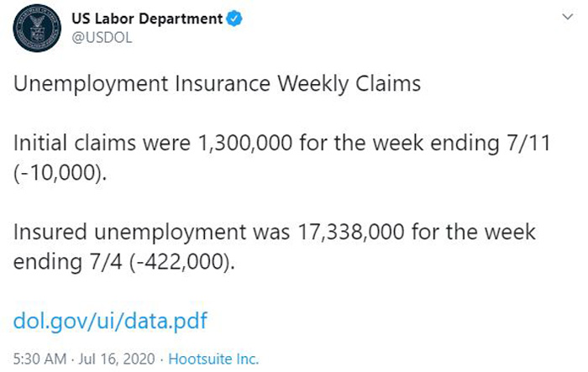588x372 pixels.
Task: Select the 17,338,000 insured unemployment figure
Action: tap(351, 232)
